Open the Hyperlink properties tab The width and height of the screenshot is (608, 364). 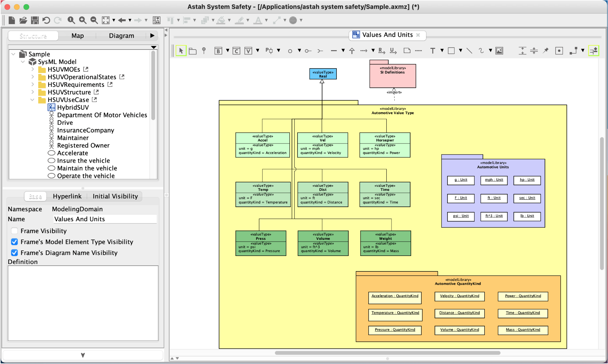coord(67,196)
